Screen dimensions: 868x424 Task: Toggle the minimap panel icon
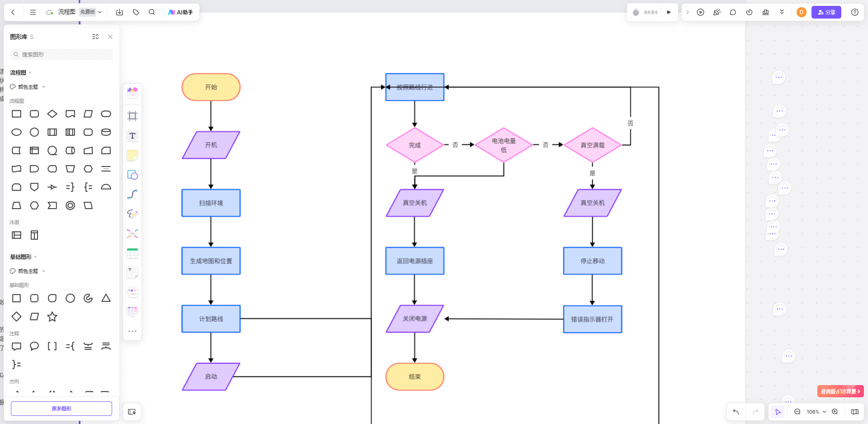855,412
